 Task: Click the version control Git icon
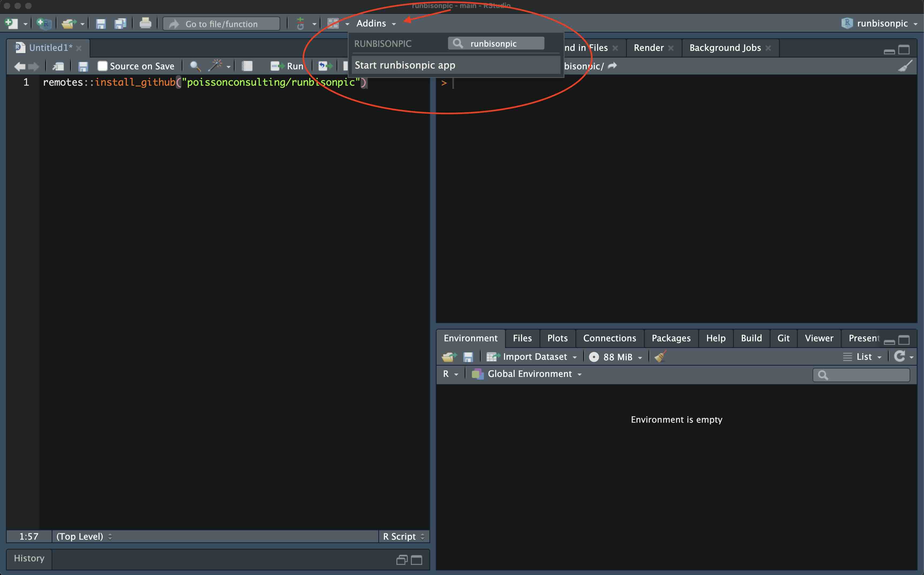coord(300,24)
